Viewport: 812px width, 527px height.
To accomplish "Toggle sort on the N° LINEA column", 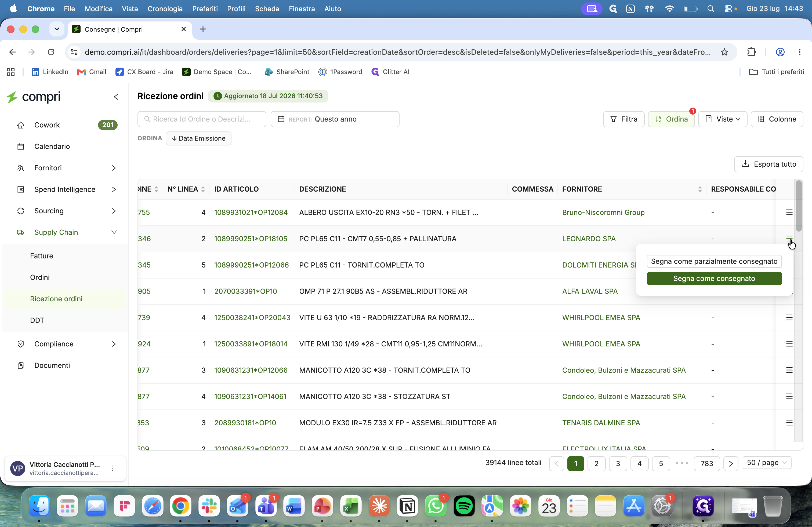I will pos(203,189).
